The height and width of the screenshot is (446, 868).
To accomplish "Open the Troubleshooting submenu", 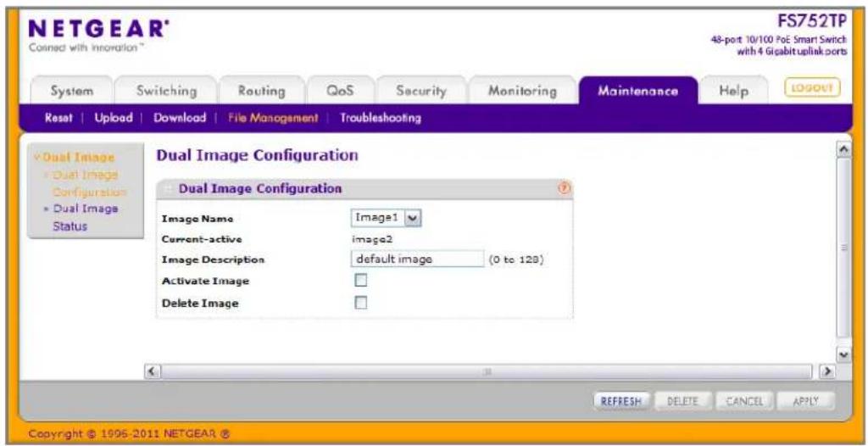I will click(x=381, y=118).
